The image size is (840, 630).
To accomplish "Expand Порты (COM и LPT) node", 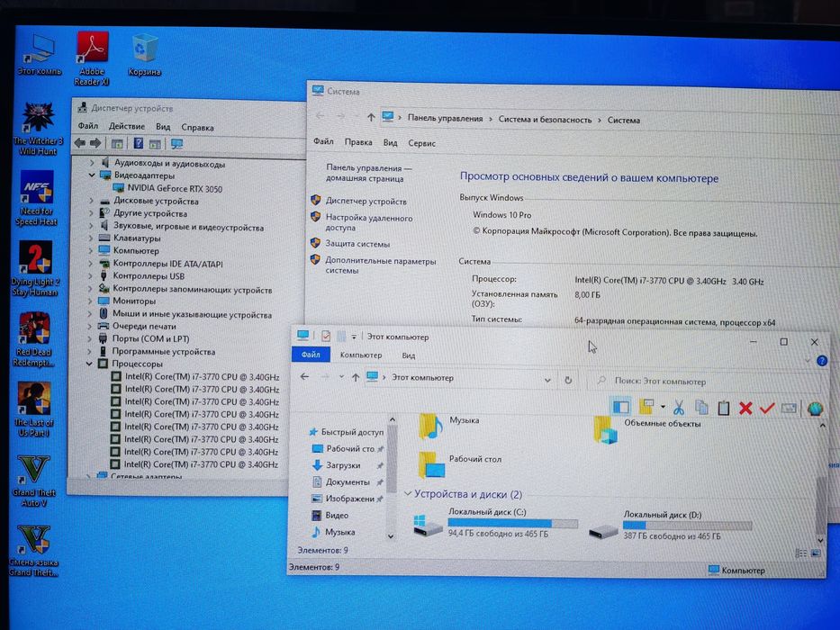I will click(89, 338).
